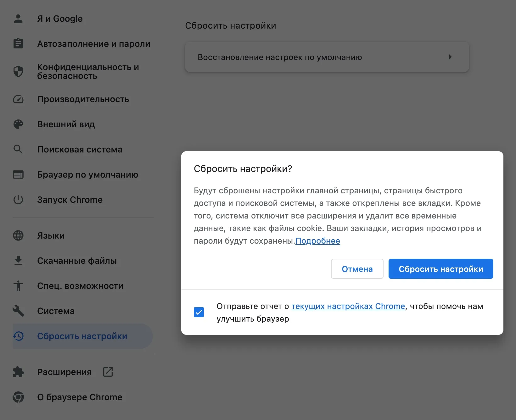Select Запуск Chrome in the sidebar
The height and width of the screenshot is (420, 516).
pyautogui.click(x=70, y=200)
